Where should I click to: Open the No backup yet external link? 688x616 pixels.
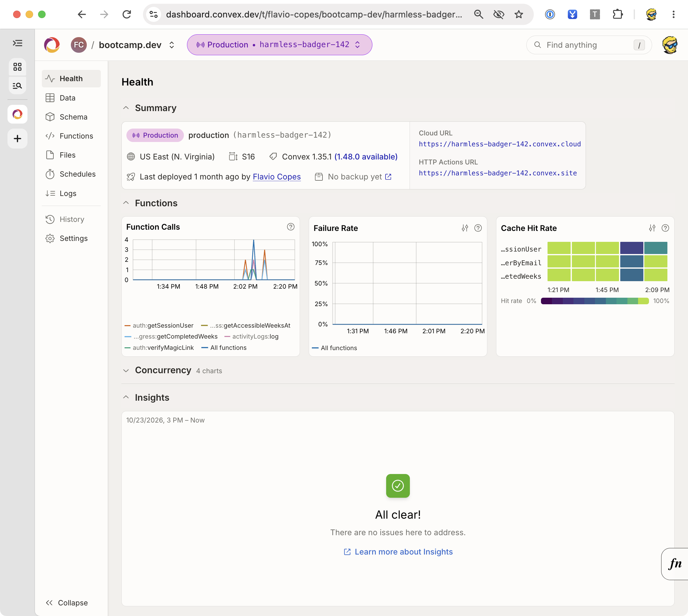coord(360,177)
